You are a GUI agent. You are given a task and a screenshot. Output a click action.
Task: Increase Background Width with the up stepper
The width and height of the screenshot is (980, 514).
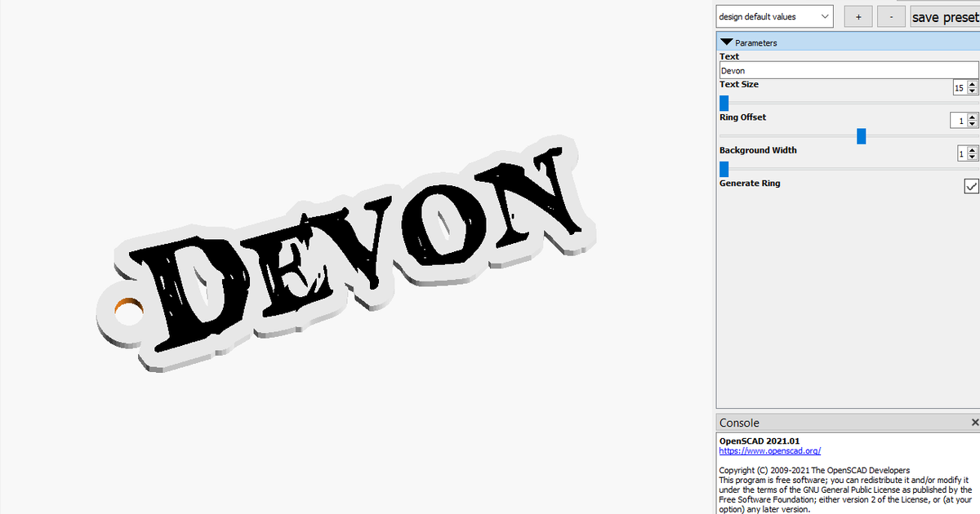(973, 149)
